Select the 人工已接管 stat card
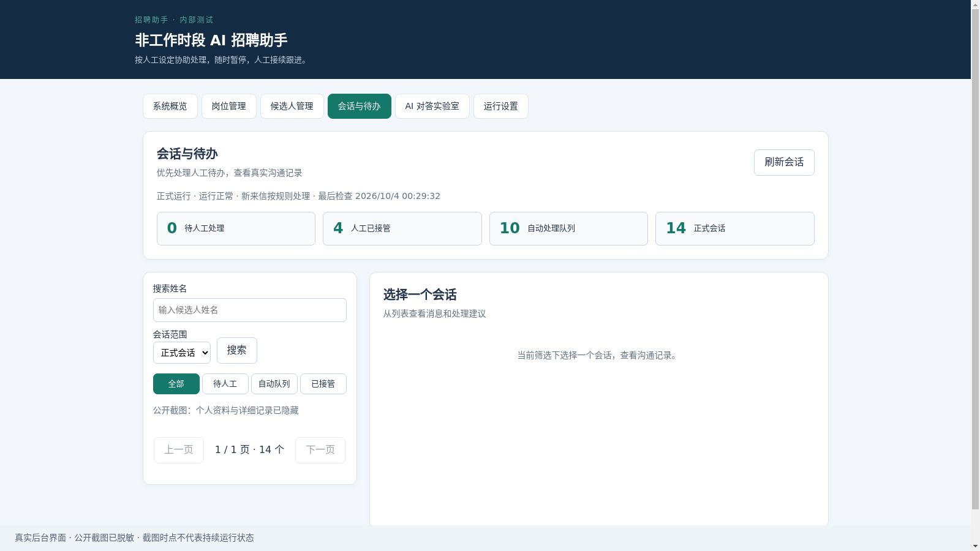This screenshot has height=551, width=980. pos(402,228)
